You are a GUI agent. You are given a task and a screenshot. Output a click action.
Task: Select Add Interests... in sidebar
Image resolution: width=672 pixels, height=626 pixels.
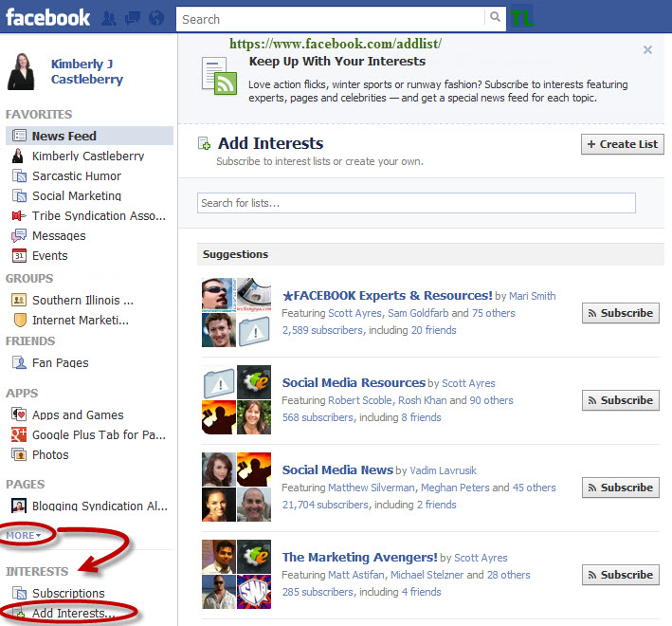click(x=74, y=613)
